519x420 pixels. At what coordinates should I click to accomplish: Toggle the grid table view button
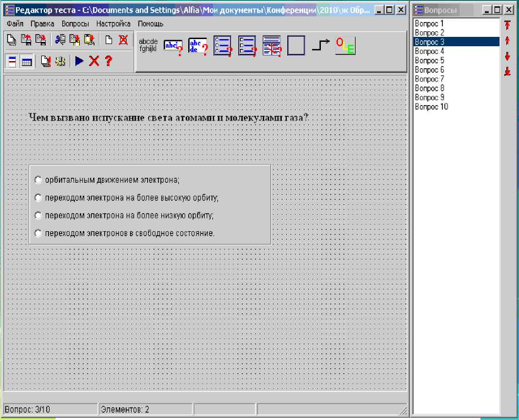pos(26,61)
